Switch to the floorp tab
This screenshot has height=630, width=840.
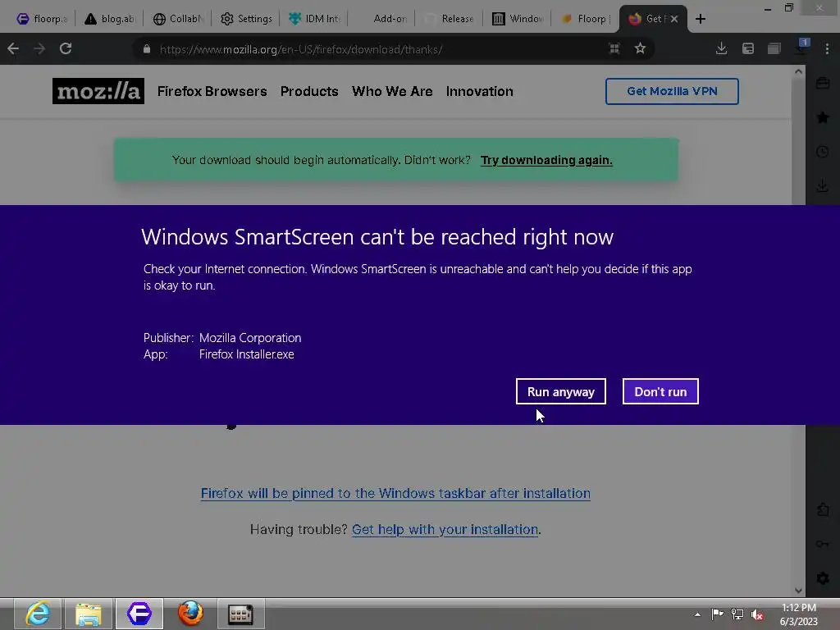[42, 19]
